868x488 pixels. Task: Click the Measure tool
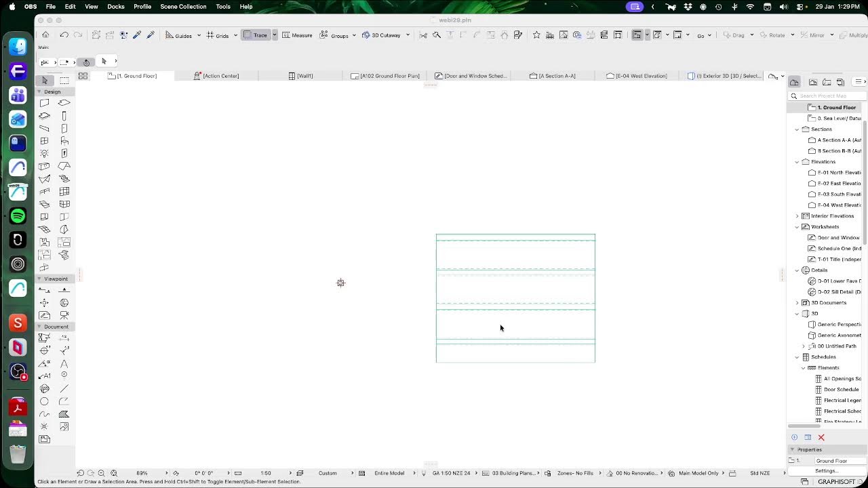[x=297, y=35]
